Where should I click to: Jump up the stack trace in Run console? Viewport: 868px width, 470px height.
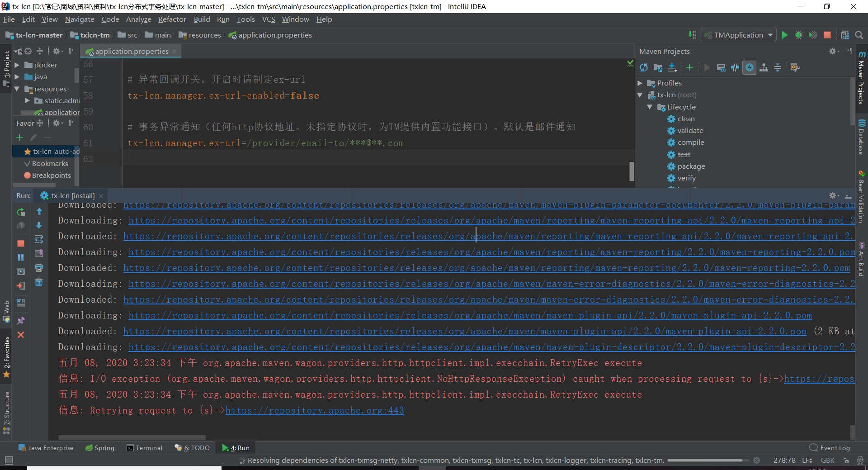point(39,211)
